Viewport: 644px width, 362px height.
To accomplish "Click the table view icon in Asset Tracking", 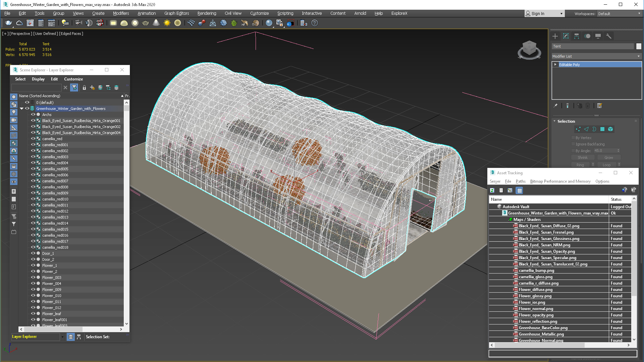I will tap(520, 190).
